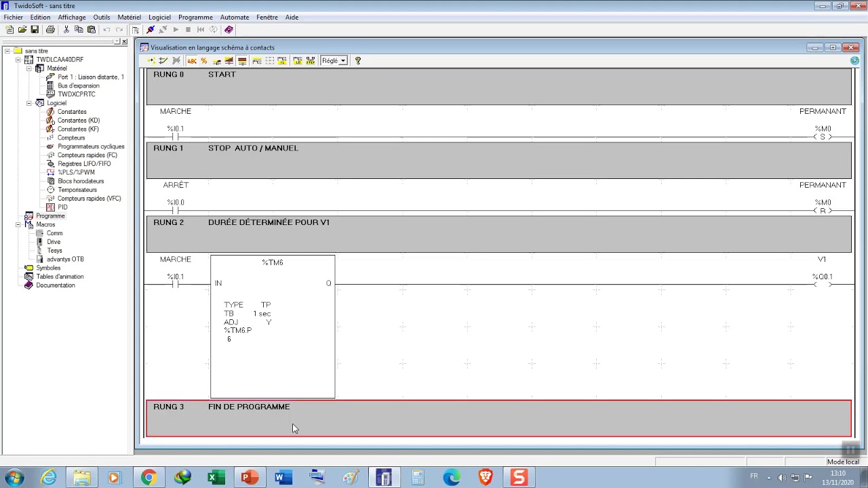Click the question mark help icon
Screen dimensions: 868x488
click(358, 61)
